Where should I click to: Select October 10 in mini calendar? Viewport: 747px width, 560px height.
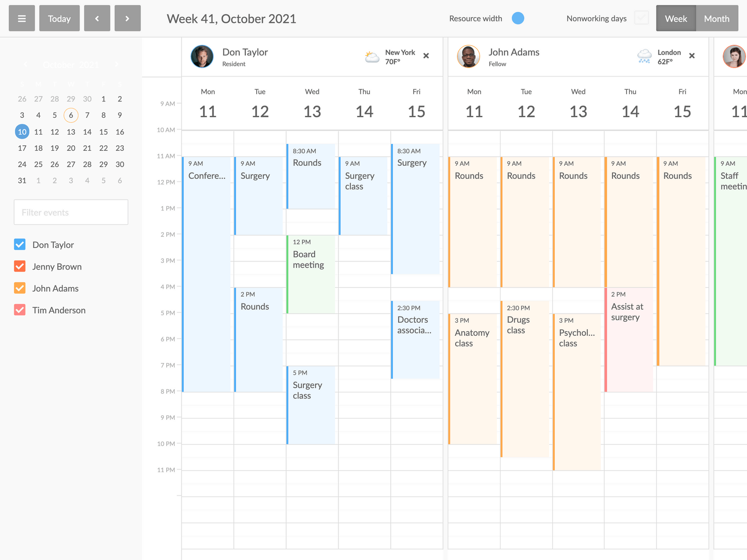[x=22, y=132]
